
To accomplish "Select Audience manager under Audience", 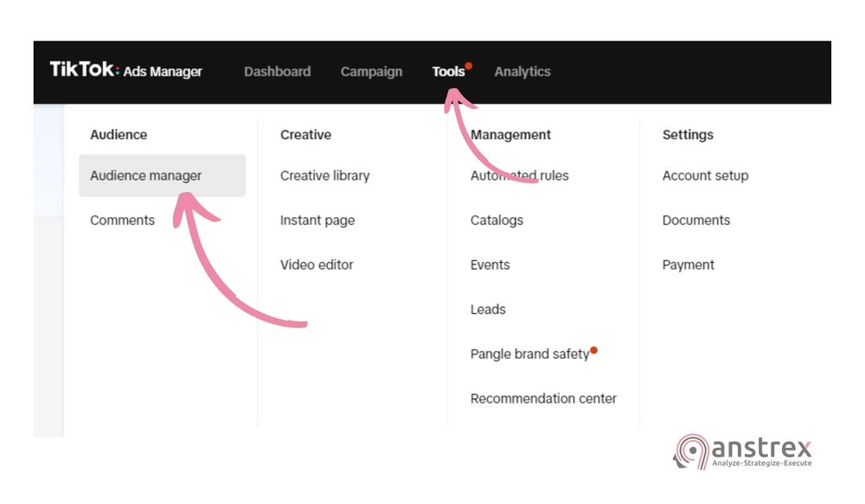I will point(145,175).
